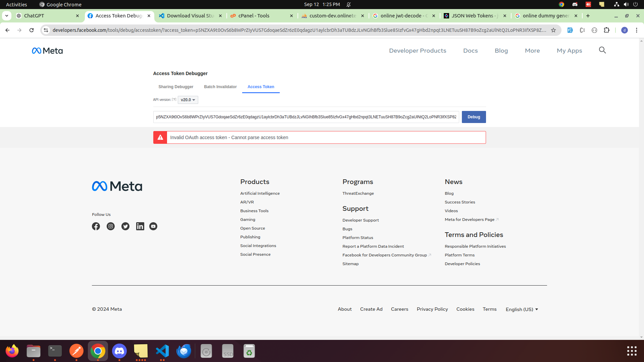Click the LinkedIn follow icon in footer
This screenshot has width=644, height=362.
[x=140, y=226]
